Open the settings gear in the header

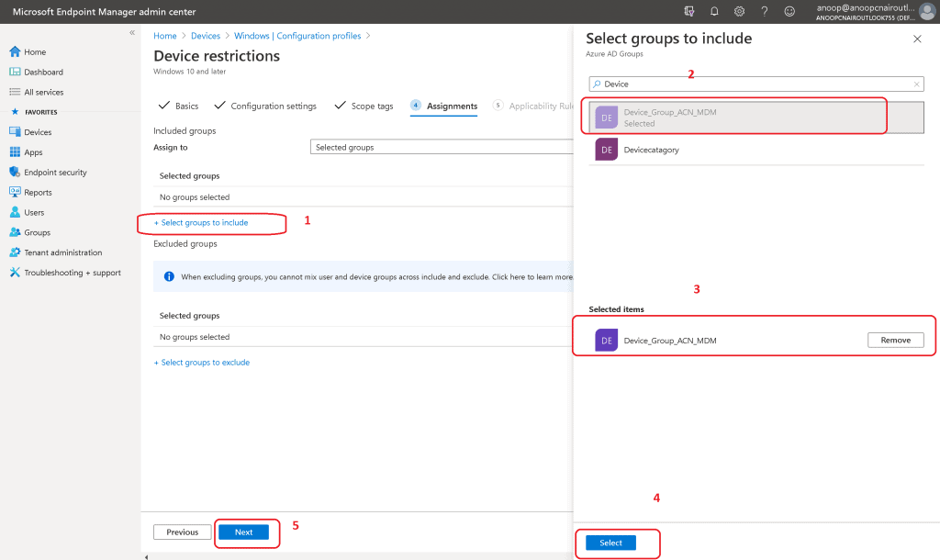pos(739,11)
